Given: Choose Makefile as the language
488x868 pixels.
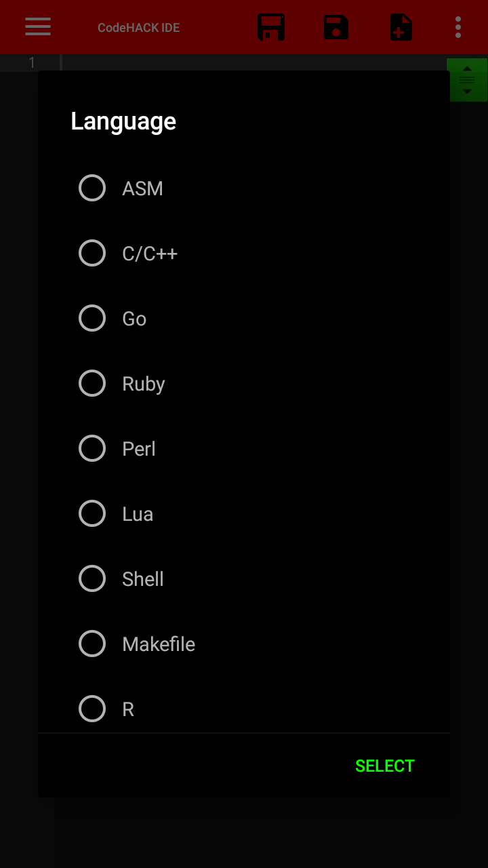Looking at the screenshot, I should pyautogui.click(x=92, y=644).
